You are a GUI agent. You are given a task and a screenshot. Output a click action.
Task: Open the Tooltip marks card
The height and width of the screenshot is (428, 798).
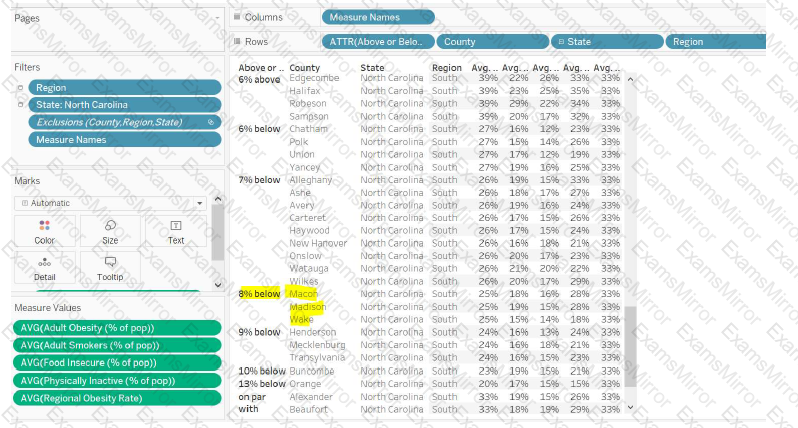pos(110,268)
